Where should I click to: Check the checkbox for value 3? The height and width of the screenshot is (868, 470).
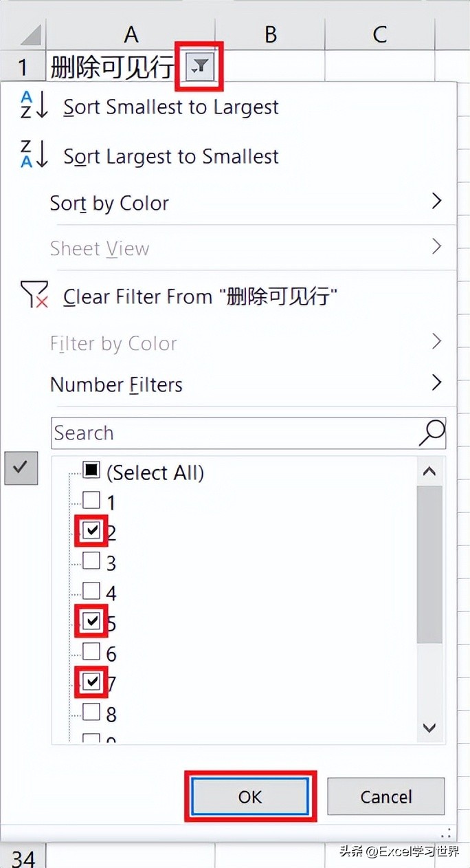[x=91, y=561]
